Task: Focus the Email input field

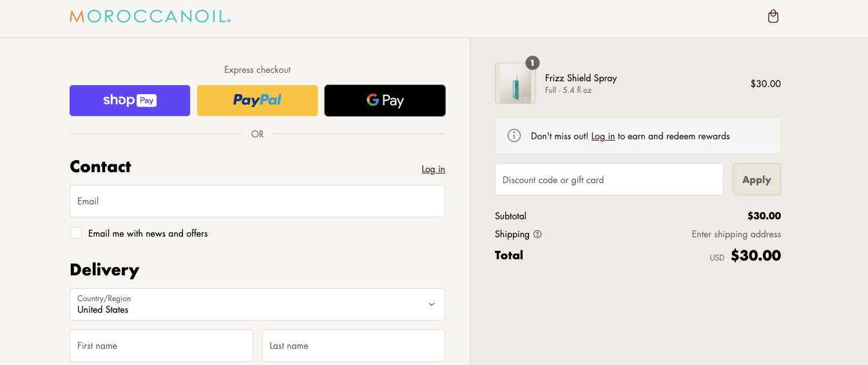Action: point(257,201)
